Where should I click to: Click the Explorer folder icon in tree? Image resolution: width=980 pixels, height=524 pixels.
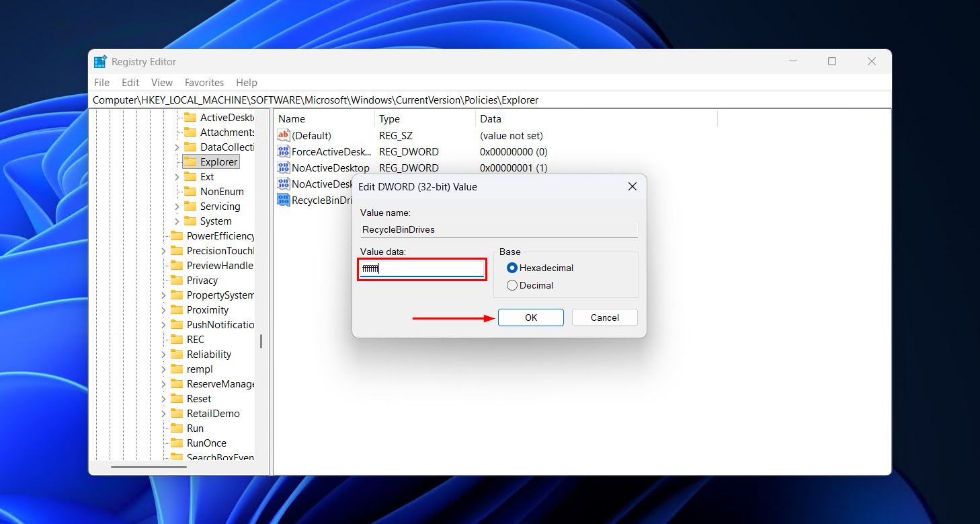[x=190, y=162]
